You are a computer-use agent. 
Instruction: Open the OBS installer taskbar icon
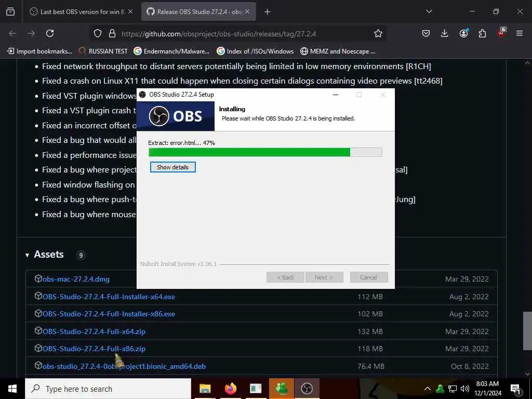[x=307, y=389]
